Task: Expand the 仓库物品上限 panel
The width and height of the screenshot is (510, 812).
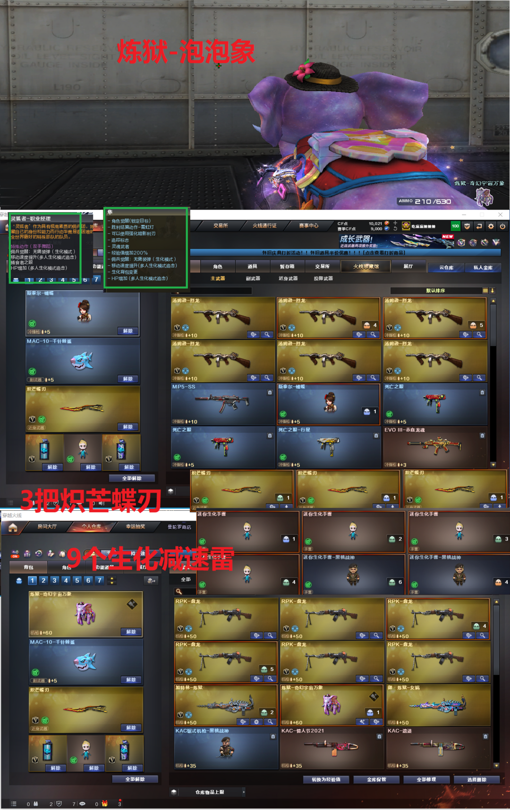Action: pyautogui.click(x=244, y=792)
